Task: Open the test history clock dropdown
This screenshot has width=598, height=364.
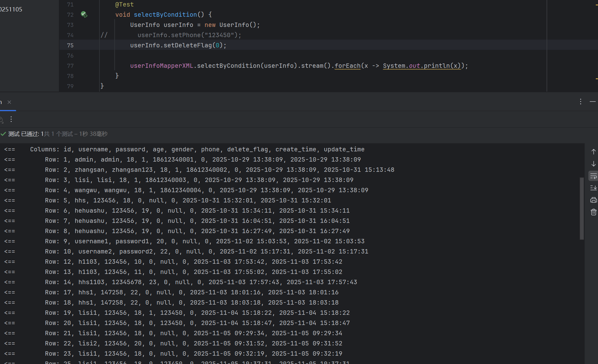Action: tap(2, 119)
